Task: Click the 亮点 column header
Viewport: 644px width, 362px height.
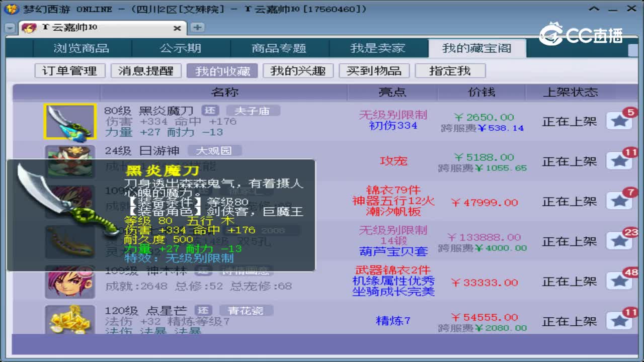Action: pos(392,92)
